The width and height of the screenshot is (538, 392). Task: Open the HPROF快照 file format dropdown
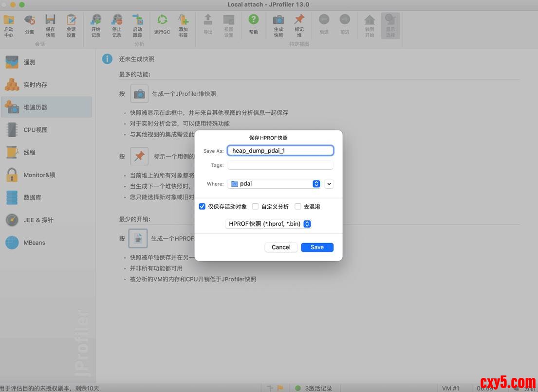click(268, 224)
